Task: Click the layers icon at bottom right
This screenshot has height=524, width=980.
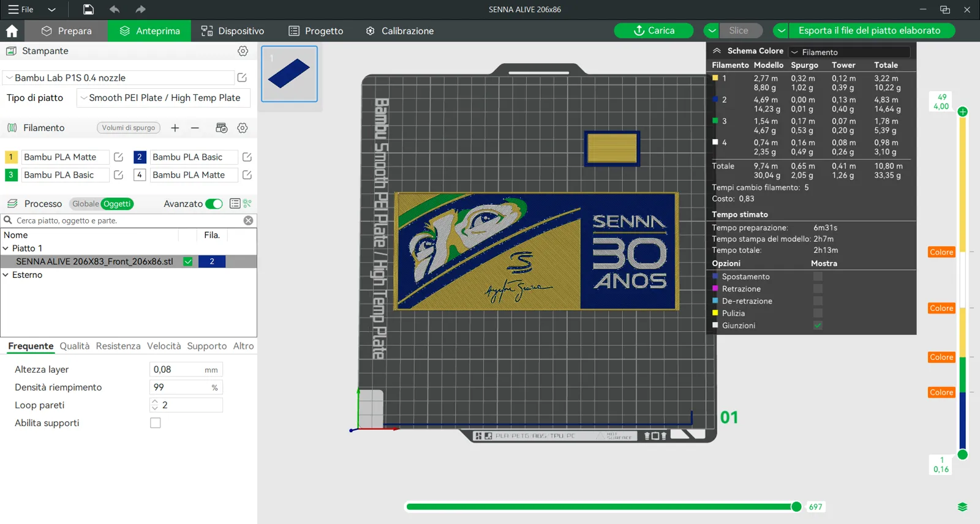Action: [x=963, y=507]
